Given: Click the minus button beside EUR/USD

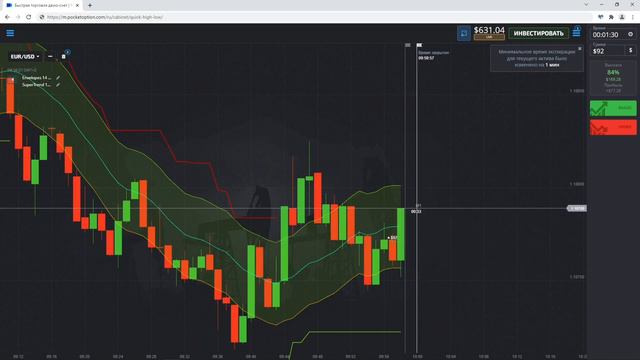Looking at the screenshot, I should (50, 56).
